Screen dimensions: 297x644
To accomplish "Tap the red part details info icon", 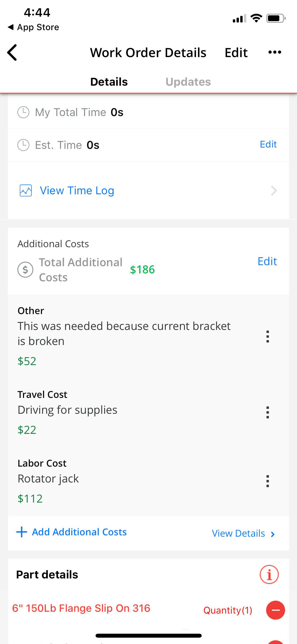I will point(269,574).
